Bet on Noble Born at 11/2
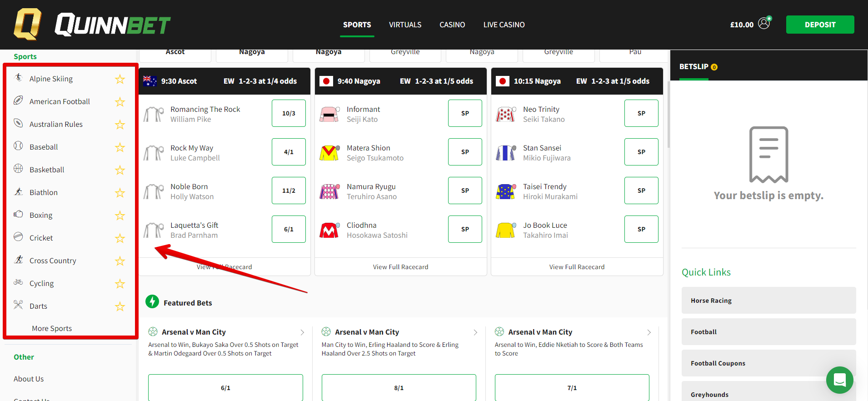 289,190
